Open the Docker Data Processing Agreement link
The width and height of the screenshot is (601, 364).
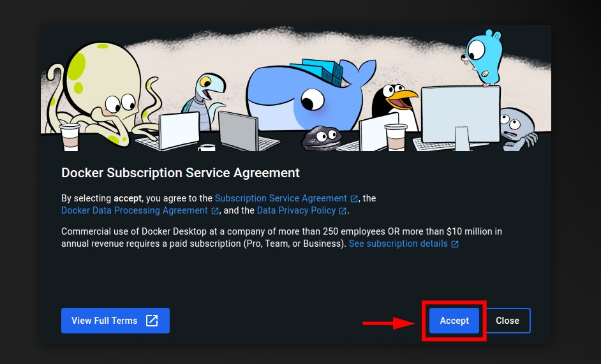pos(135,210)
